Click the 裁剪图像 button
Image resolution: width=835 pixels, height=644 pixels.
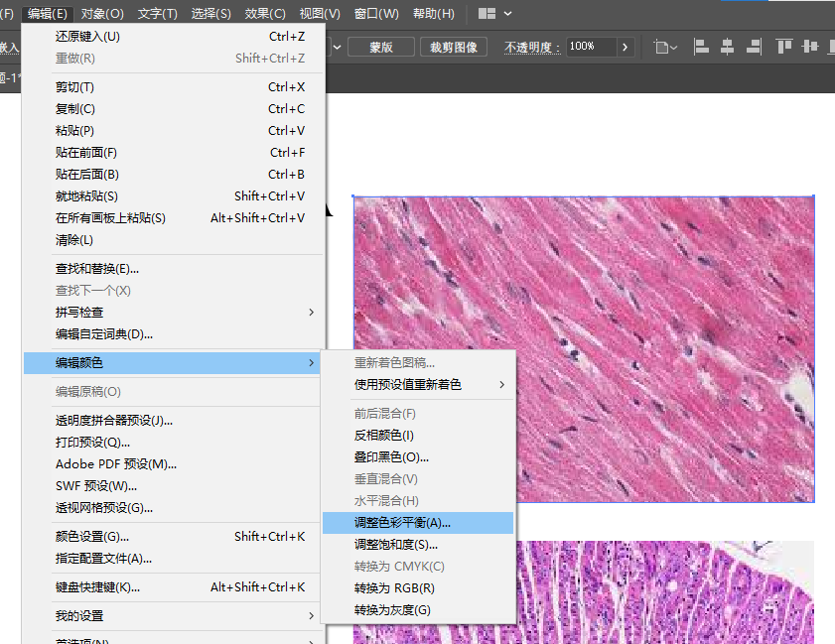[x=454, y=47]
